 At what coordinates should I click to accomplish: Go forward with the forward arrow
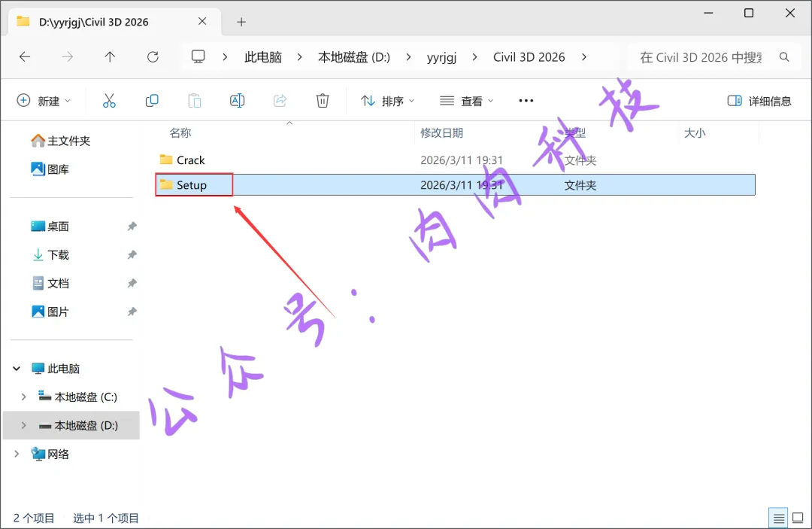[x=68, y=57]
